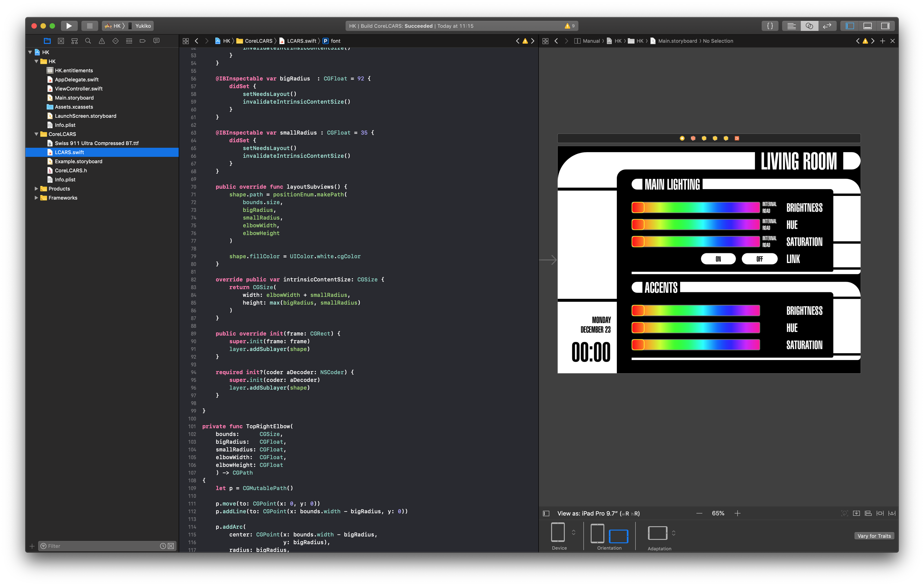Open Add New Constraints menu

tap(880, 513)
